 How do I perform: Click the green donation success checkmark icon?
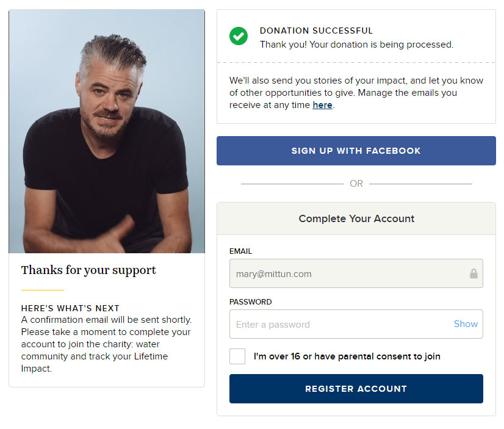[239, 36]
